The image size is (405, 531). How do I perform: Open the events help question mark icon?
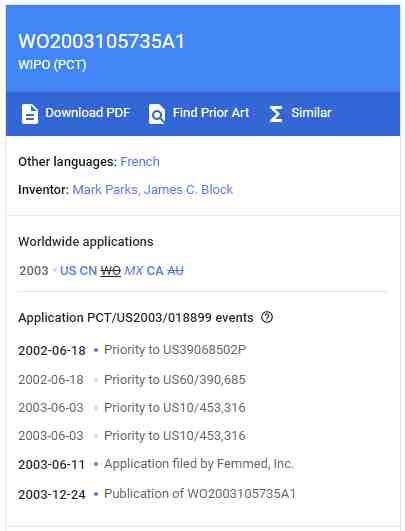click(x=267, y=317)
